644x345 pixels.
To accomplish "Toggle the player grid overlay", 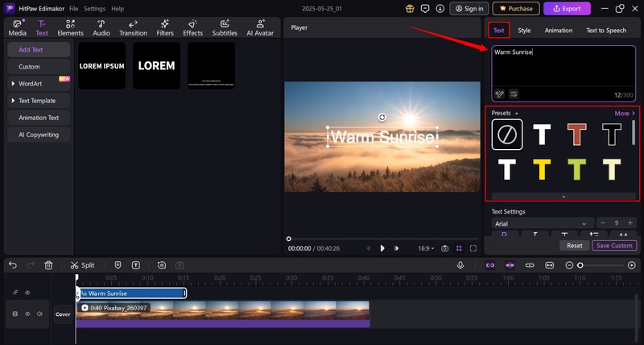I will tap(459, 248).
